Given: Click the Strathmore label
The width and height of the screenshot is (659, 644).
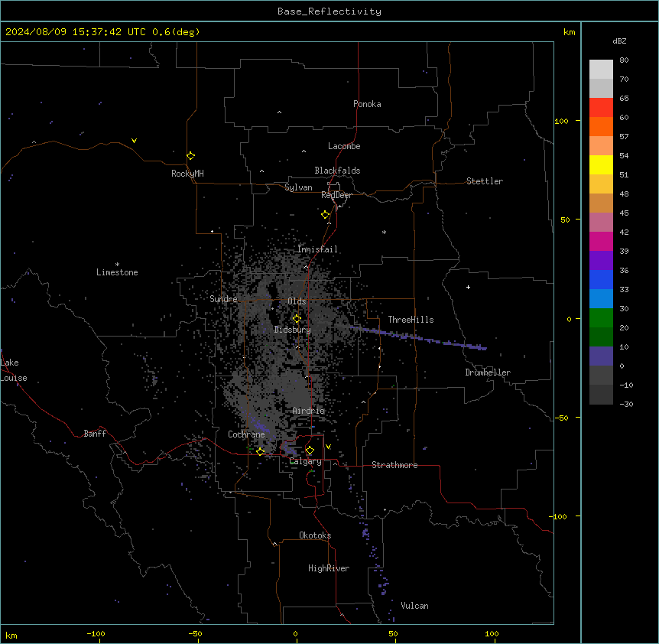Looking at the screenshot, I should point(394,465).
